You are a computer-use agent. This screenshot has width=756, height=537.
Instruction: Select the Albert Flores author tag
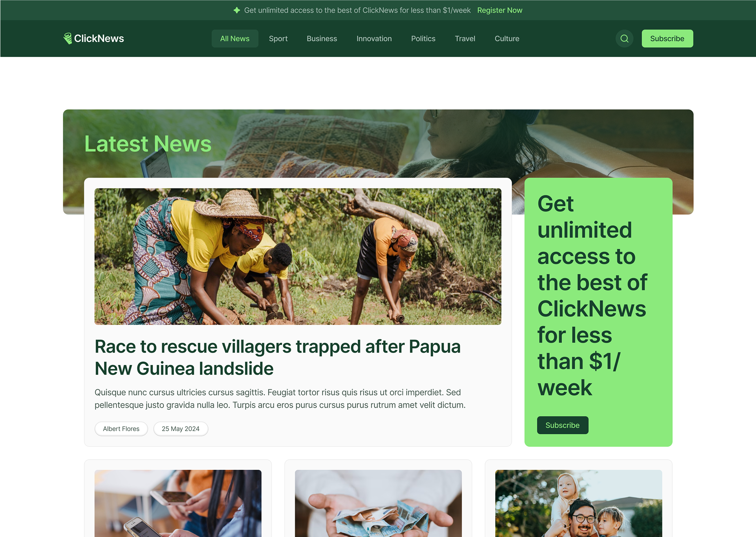click(x=121, y=429)
